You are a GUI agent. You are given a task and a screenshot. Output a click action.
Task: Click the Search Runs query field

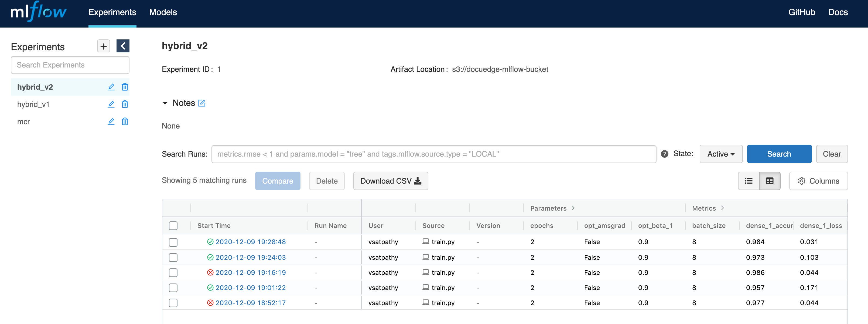tap(433, 154)
